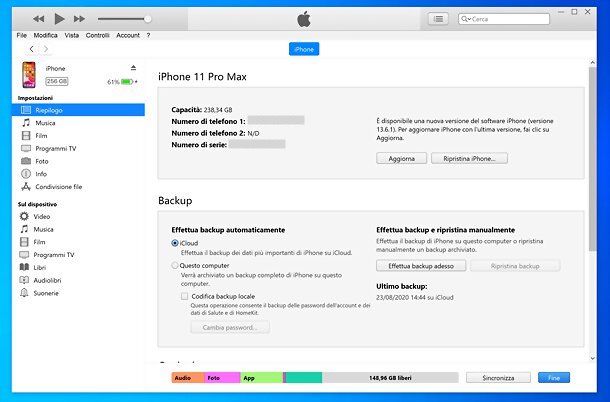Focus the Cerca search field

click(x=504, y=19)
